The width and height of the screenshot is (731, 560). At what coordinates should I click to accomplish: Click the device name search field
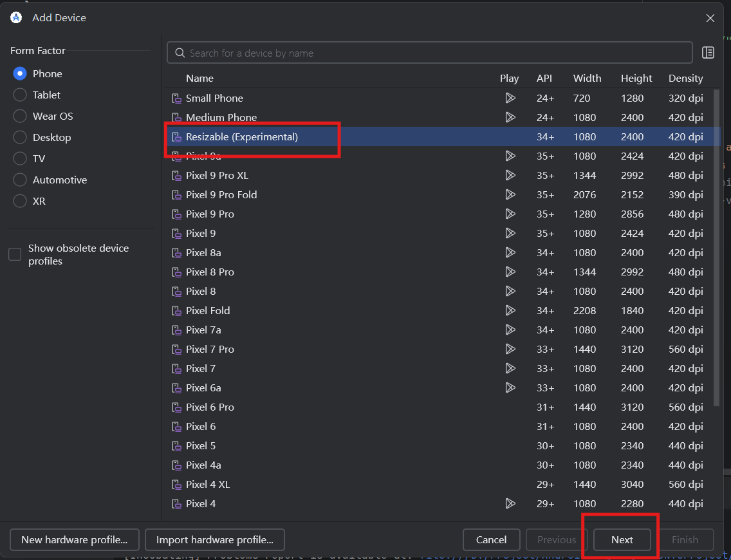click(x=429, y=53)
